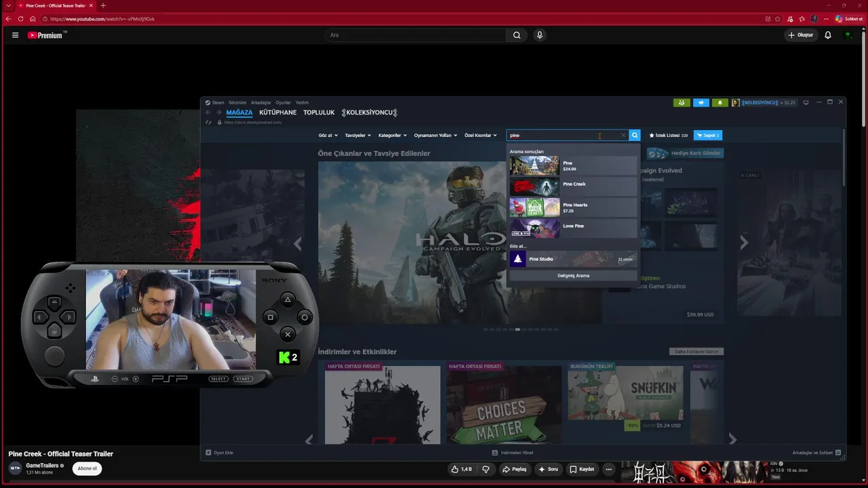868x488 pixels.
Task: Open the Pine Studio developer result
Action: tap(573, 259)
